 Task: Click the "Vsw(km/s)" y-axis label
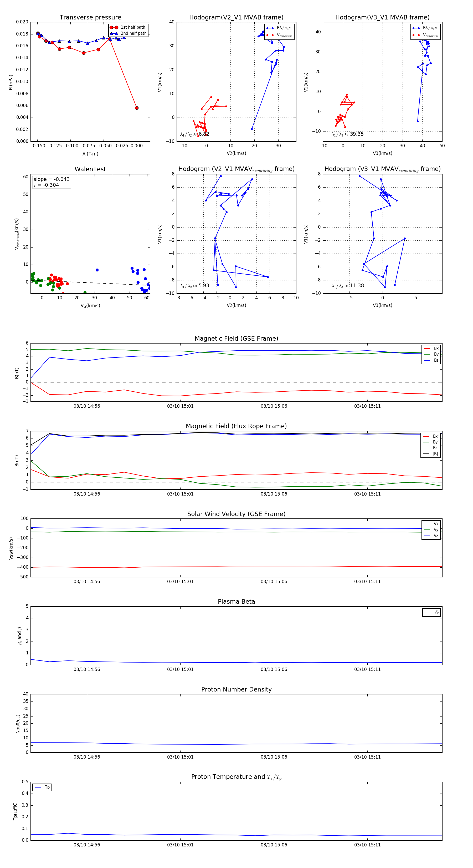click(11, 548)
